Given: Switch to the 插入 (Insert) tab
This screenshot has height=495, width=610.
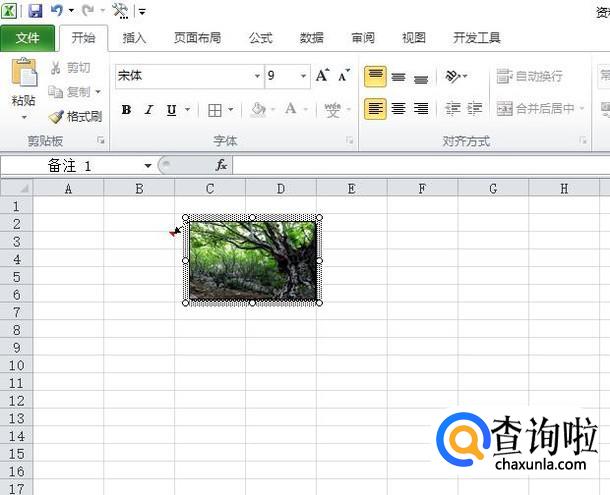Looking at the screenshot, I should click(134, 38).
